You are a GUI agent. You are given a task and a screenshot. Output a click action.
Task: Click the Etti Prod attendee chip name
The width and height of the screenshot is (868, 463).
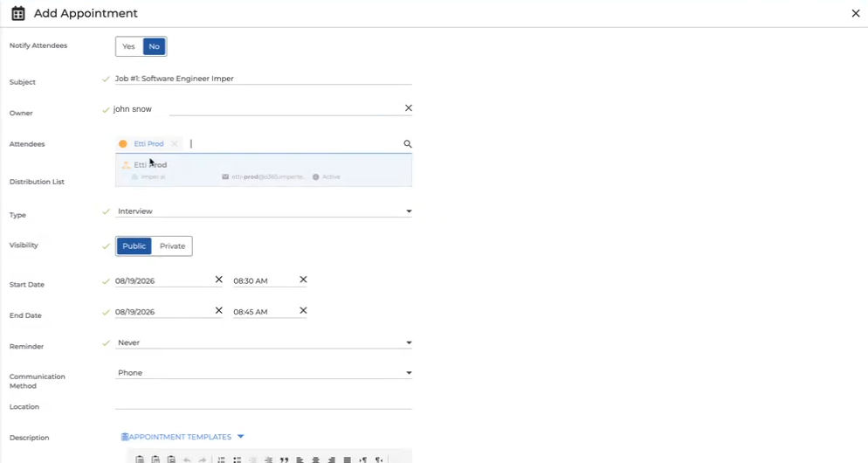click(148, 144)
